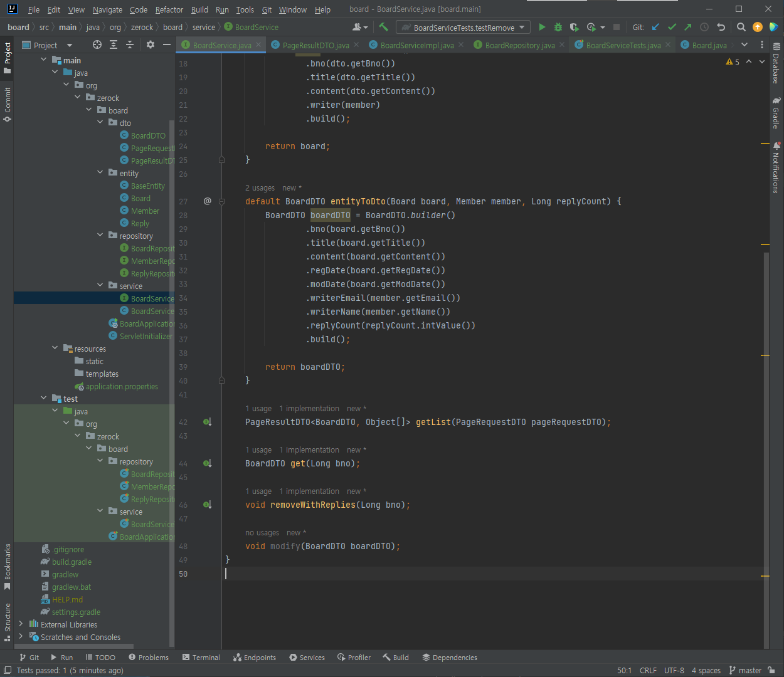Open the run configuration dropdown

tap(464, 27)
